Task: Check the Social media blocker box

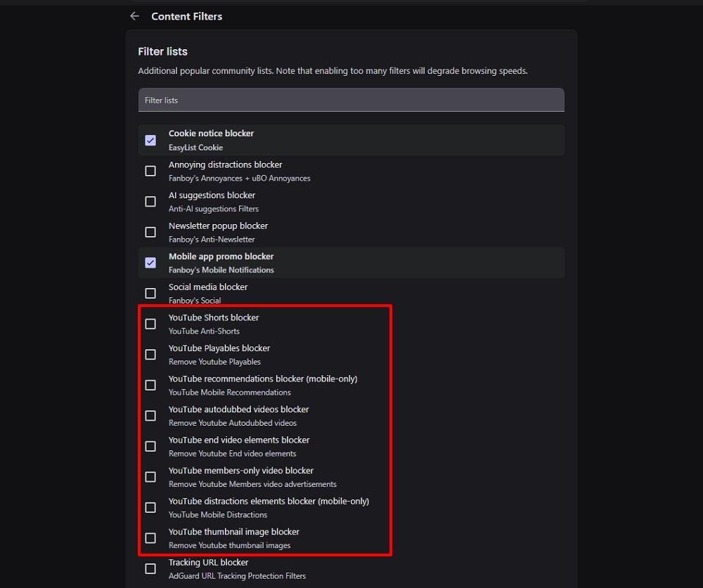Action: [150, 293]
